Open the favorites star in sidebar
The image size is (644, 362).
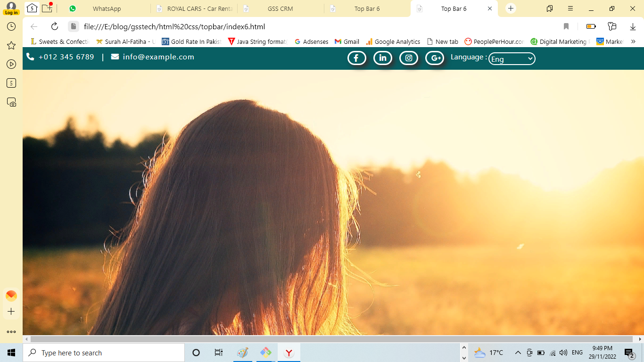tap(11, 45)
